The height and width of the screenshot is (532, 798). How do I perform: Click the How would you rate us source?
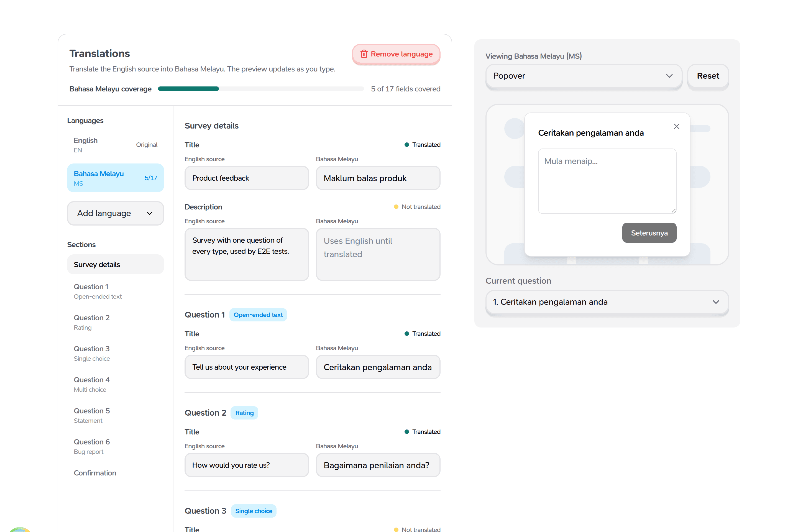click(x=247, y=465)
